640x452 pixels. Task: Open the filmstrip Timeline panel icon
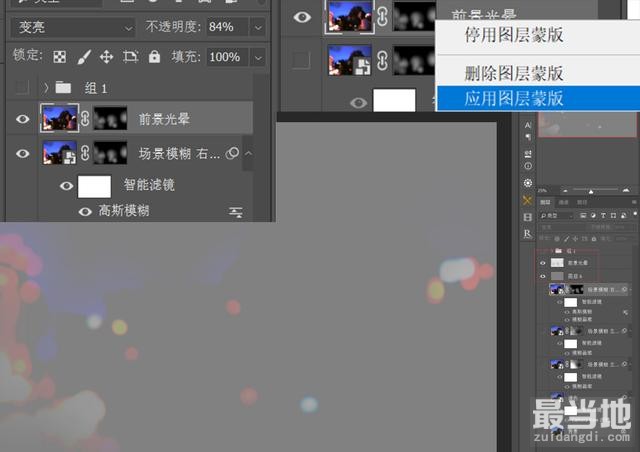click(527, 217)
